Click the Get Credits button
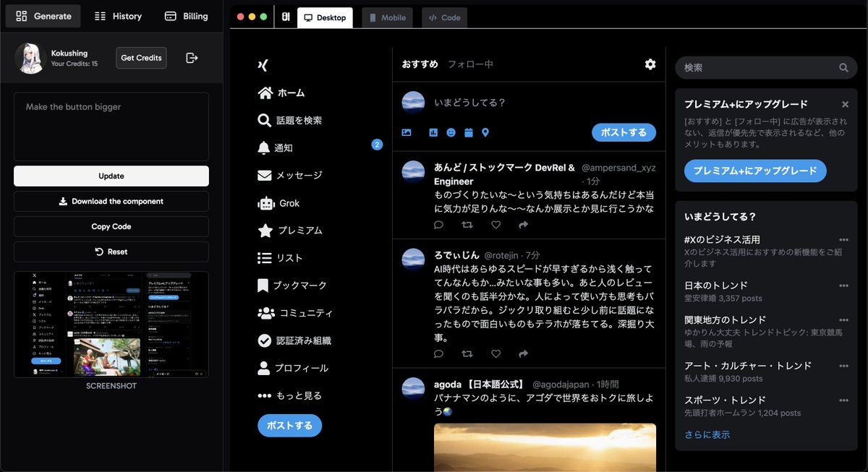Viewport: 868px width, 472px height. pyautogui.click(x=141, y=58)
